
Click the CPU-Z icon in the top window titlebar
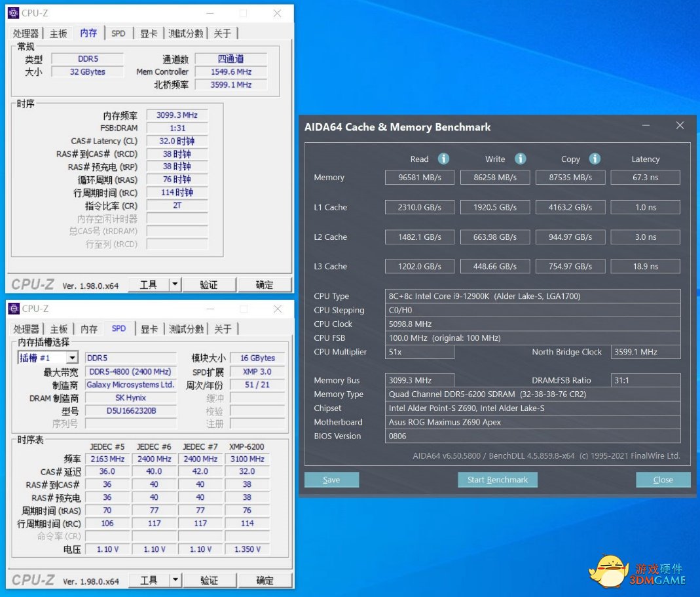click(13, 12)
